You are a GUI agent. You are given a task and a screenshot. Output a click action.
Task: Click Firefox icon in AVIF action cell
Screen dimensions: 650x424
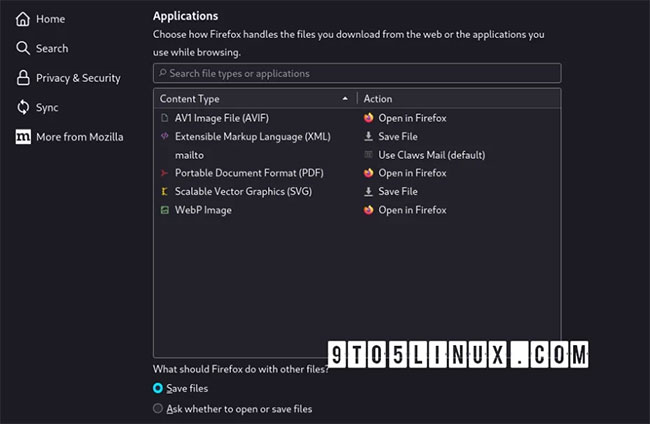click(x=368, y=118)
